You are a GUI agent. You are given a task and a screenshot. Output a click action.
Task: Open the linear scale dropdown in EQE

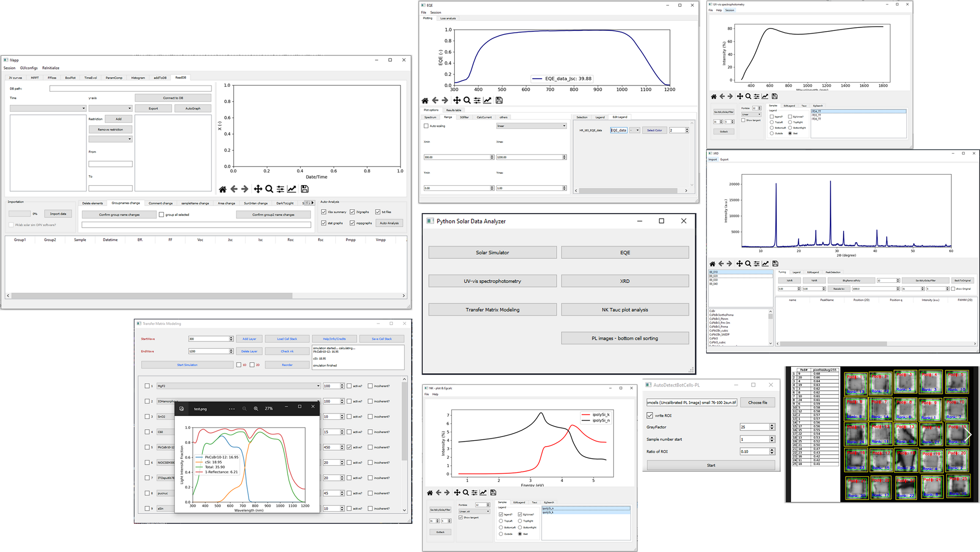click(x=531, y=126)
